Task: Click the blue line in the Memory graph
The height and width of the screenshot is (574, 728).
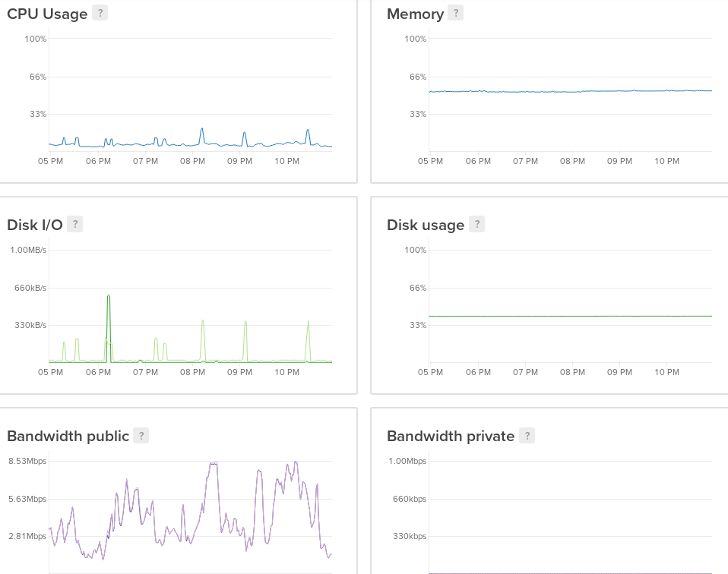Action: [x=570, y=91]
